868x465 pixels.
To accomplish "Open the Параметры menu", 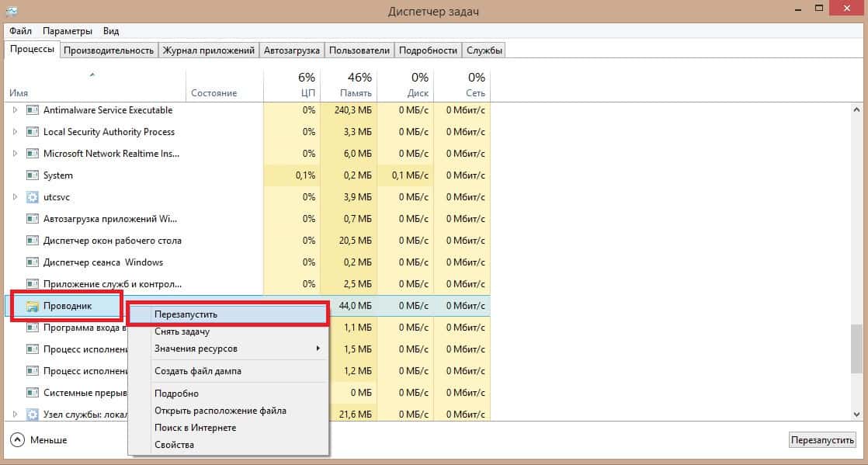I will coord(68,31).
